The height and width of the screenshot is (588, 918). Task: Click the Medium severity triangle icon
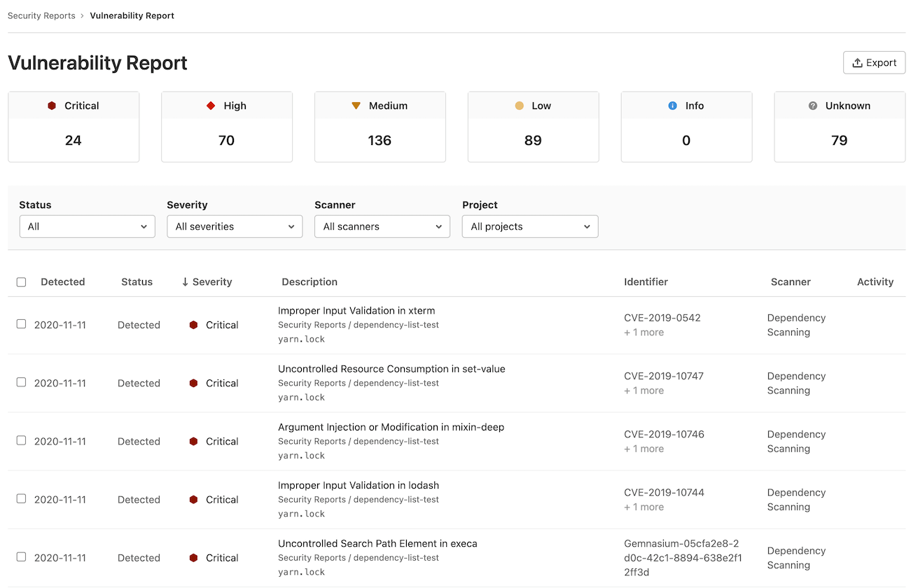coord(356,106)
